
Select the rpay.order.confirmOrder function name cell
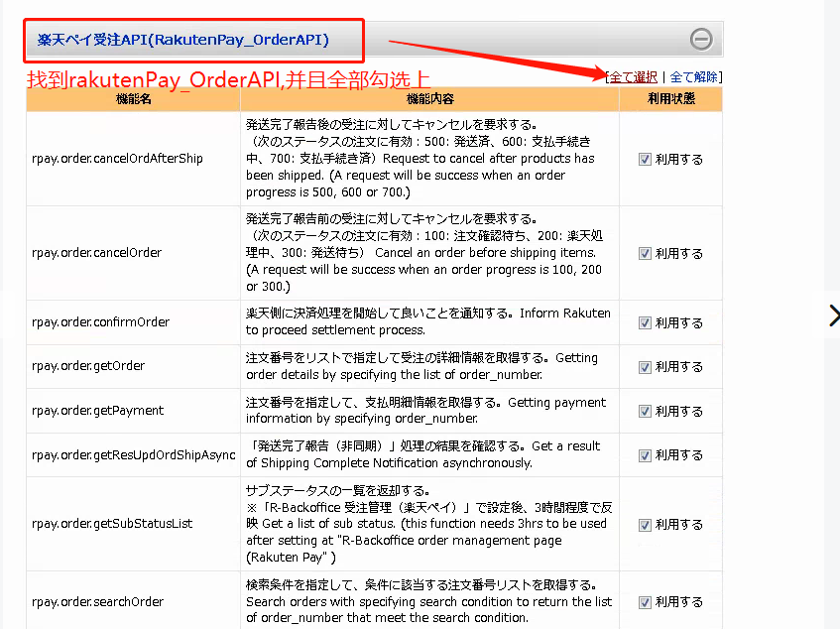(x=134, y=322)
